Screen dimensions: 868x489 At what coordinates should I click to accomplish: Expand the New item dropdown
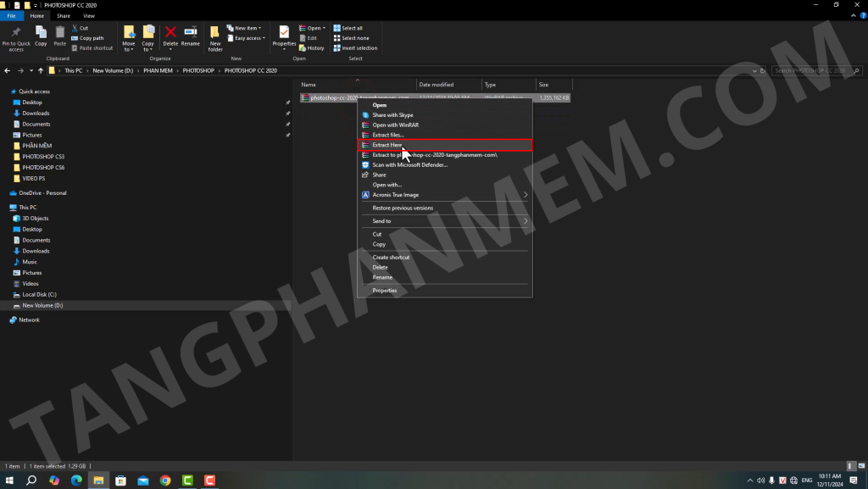[x=245, y=28]
